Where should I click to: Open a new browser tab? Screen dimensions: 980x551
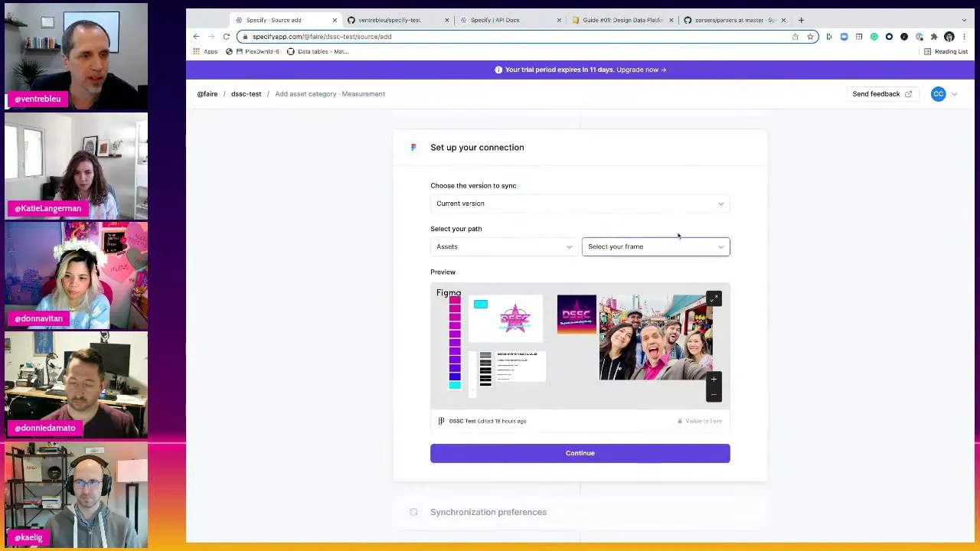801,20
